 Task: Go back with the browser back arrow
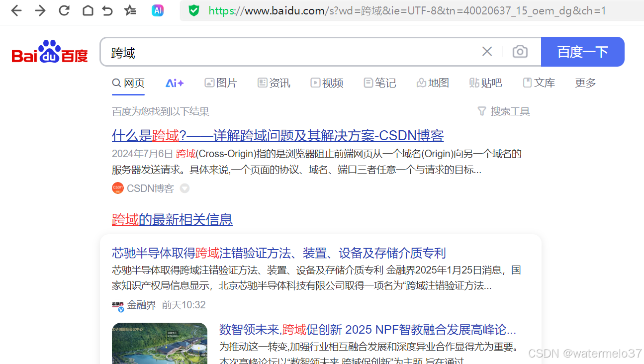coord(16,10)
